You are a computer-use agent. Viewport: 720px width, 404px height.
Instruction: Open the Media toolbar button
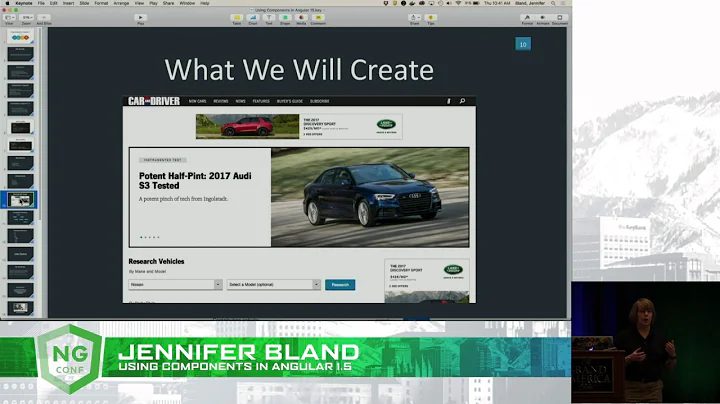301,18
